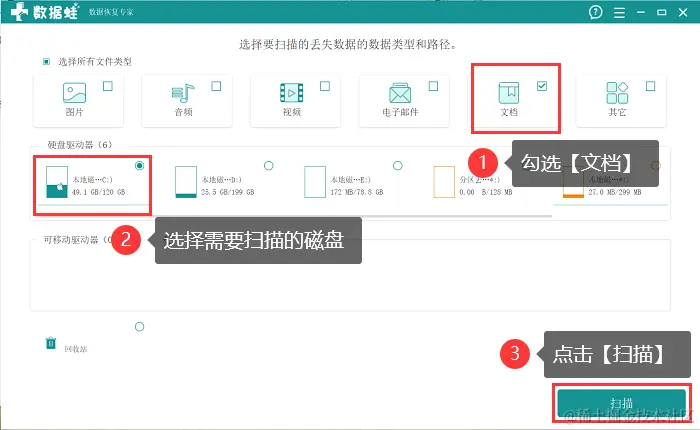Check the 音频 file type checkbox

click(216, 86)
